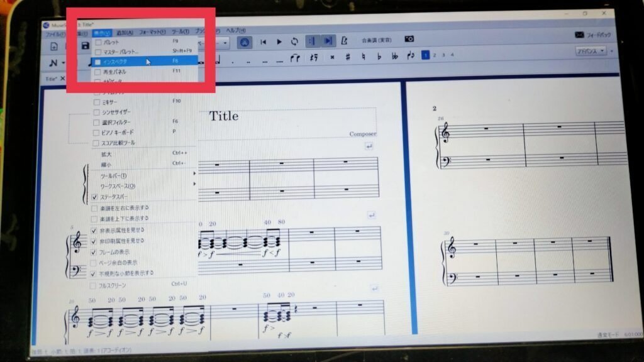Open the ツール menu
This screenshot has height=362, width=644.
pyautogui.click(x=180, y=31)
